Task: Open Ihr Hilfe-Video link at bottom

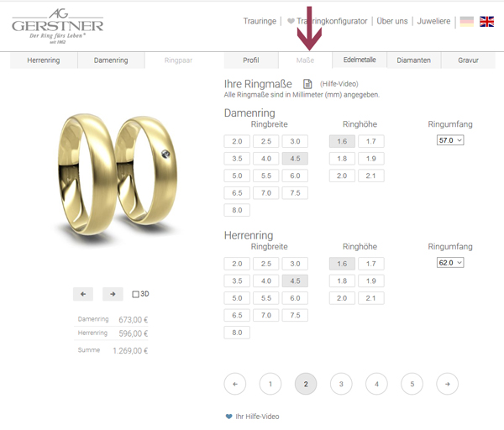Action: [257, 417]
